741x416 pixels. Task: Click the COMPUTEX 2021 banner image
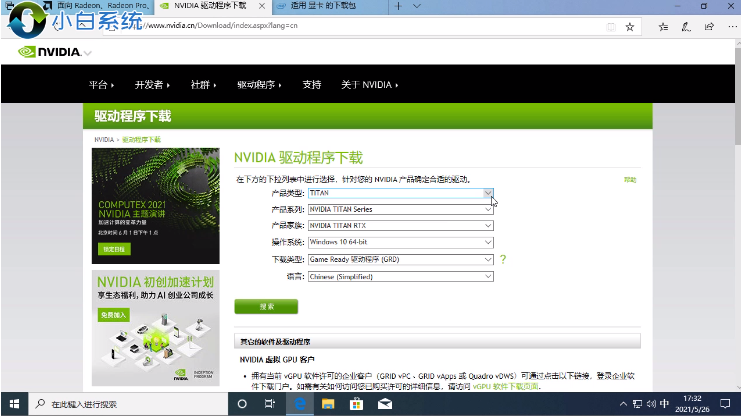(155, 206)
